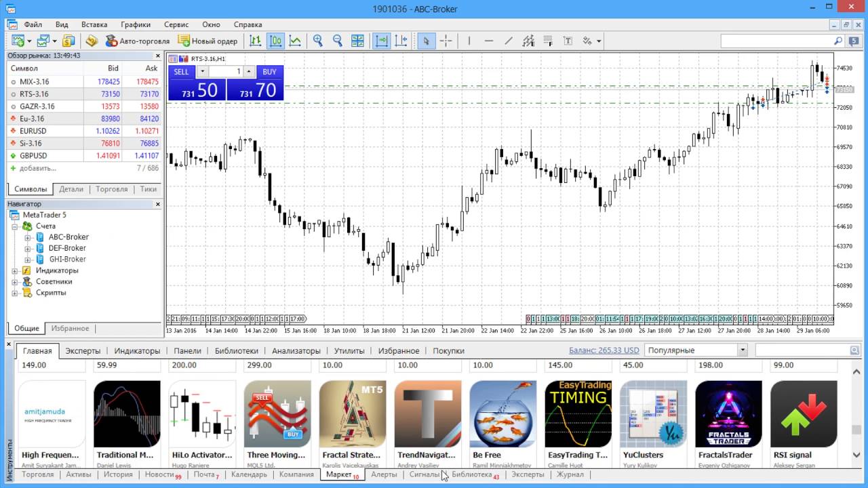The width and height of the screenshot is (868, 488).
Task: Click the market search input field
Action: tap(802, 350)
